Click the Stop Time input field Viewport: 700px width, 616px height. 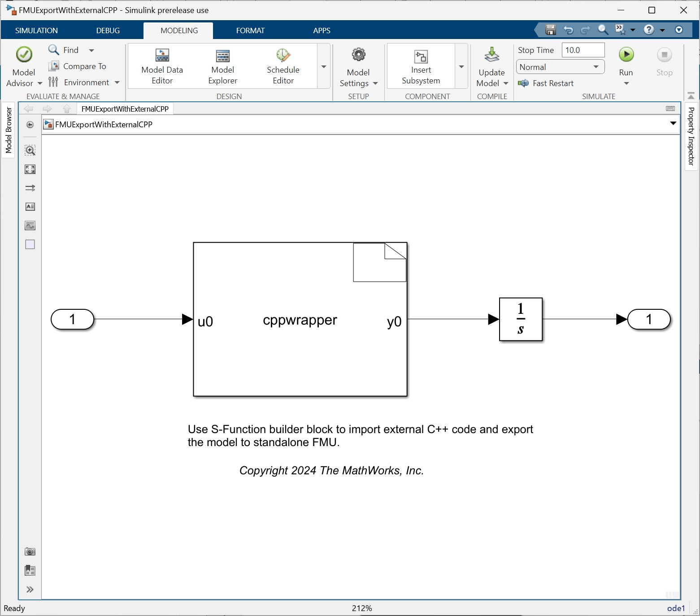[583, 50]
